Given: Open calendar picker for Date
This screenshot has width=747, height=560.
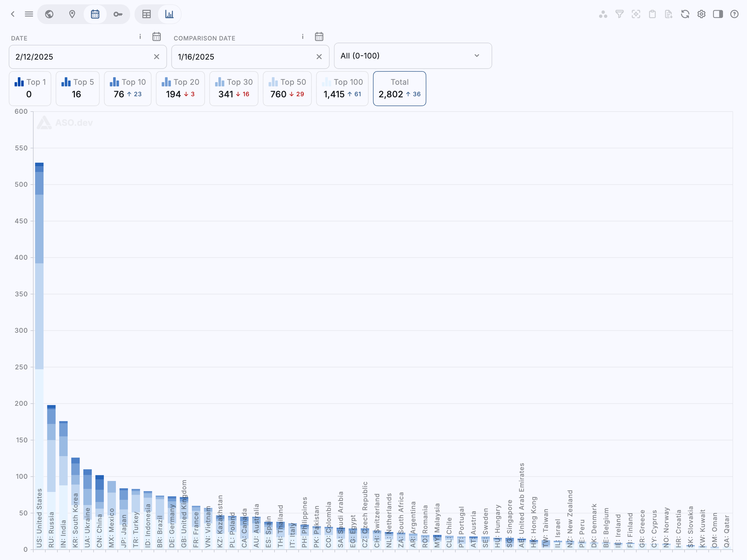Looking at the screenshot, I should pyautogui.click(x=156, y=36).
